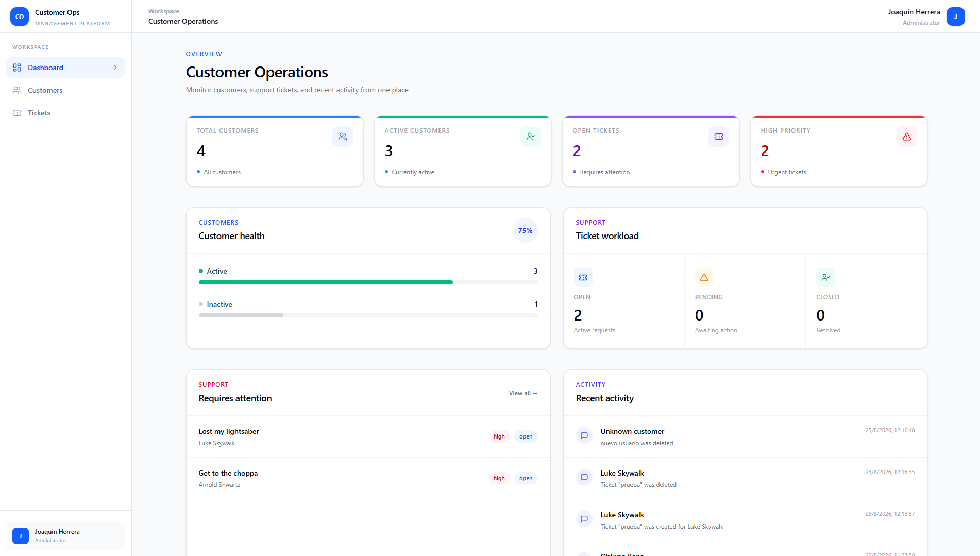Click the message icon beside 'prueba' was created

point(584,519)
